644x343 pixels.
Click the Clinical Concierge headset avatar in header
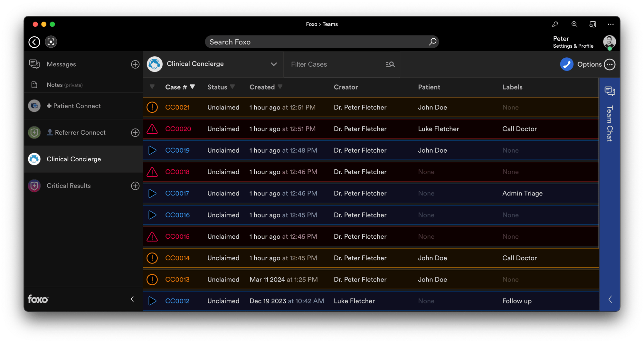[x=155, y=64]
